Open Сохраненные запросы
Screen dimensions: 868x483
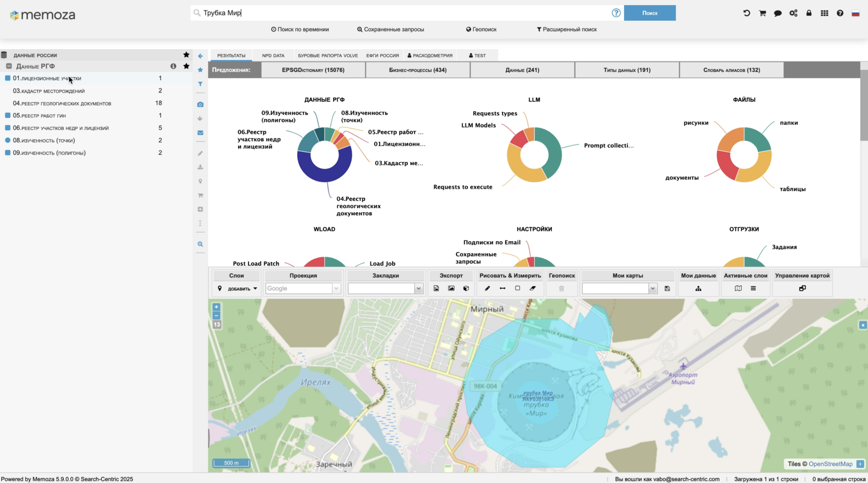(x=391, y=29)
